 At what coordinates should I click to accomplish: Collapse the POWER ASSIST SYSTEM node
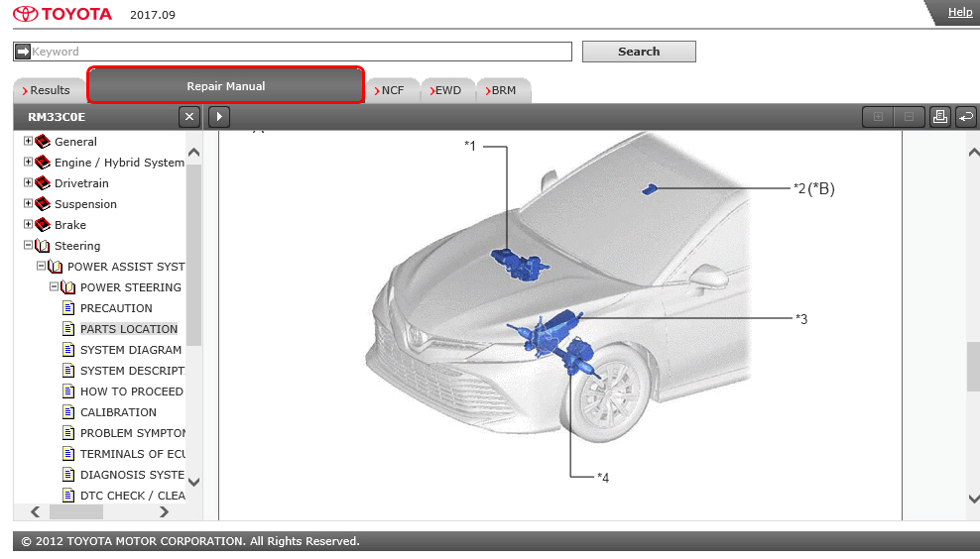click(41, 266)
